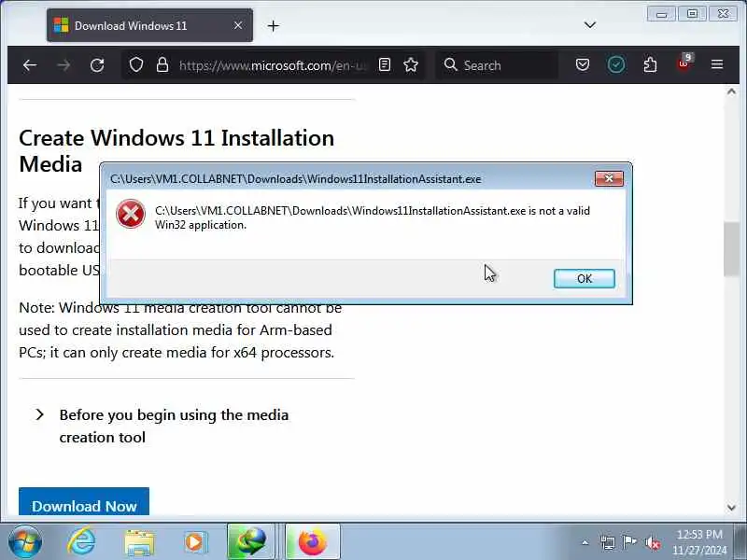Open the Extensions puzzle icon
Viewport: 747px width, 560px height.
point(650,64)
